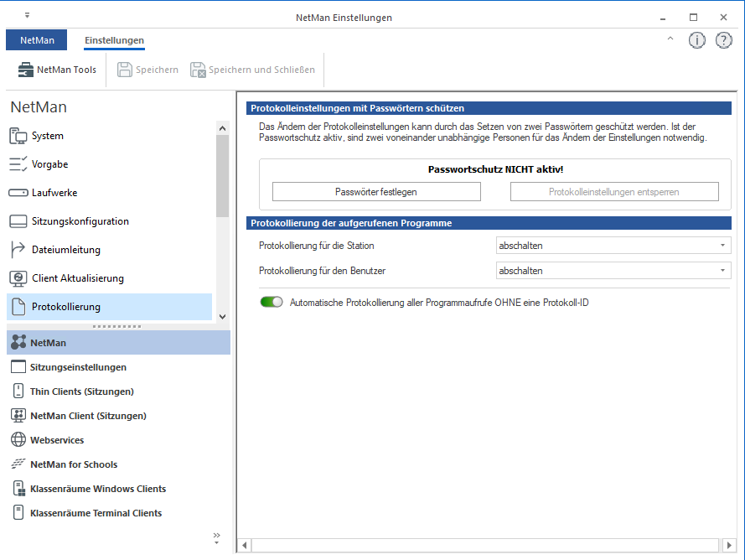This screenshot has width=745, height=560.
Task: Open Protokollierung für die Station dropdown
Action: (x=613, y=246)
